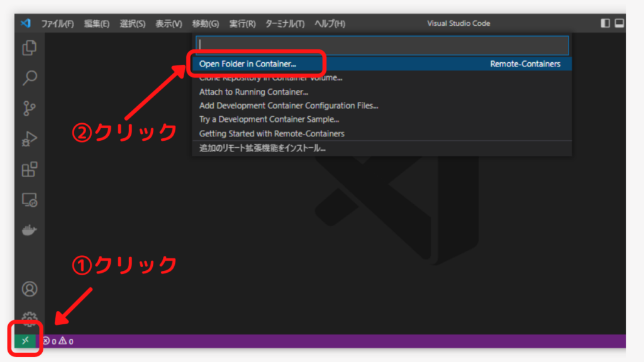The height and width of the screenshot is (362, 644).
Task: Open the Accounts menu icon
Action: pyautogui.click(x=29, y=289)
